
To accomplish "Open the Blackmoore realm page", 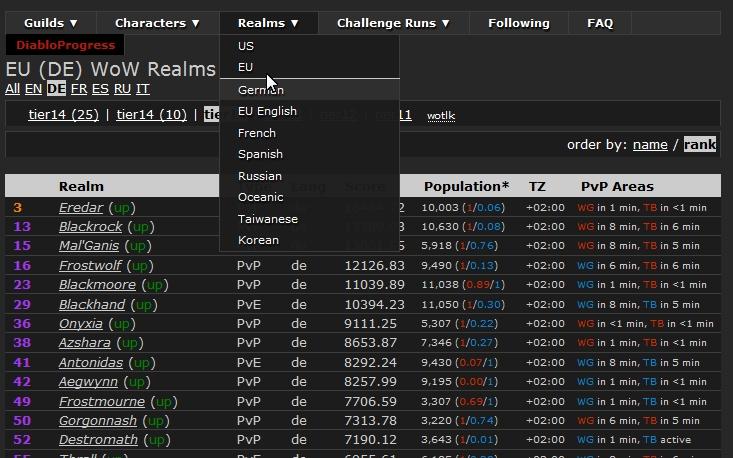I will pyautogui.click(x=97, y=285).
